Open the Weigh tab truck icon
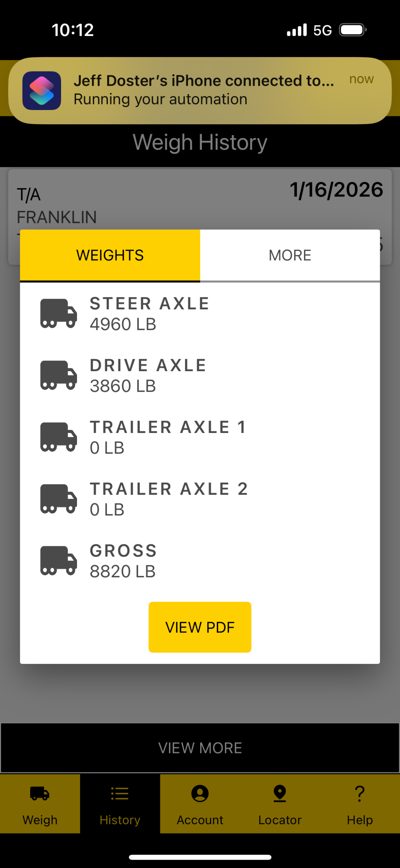This screenshot has height=868, width=400. tap(40, 794)
